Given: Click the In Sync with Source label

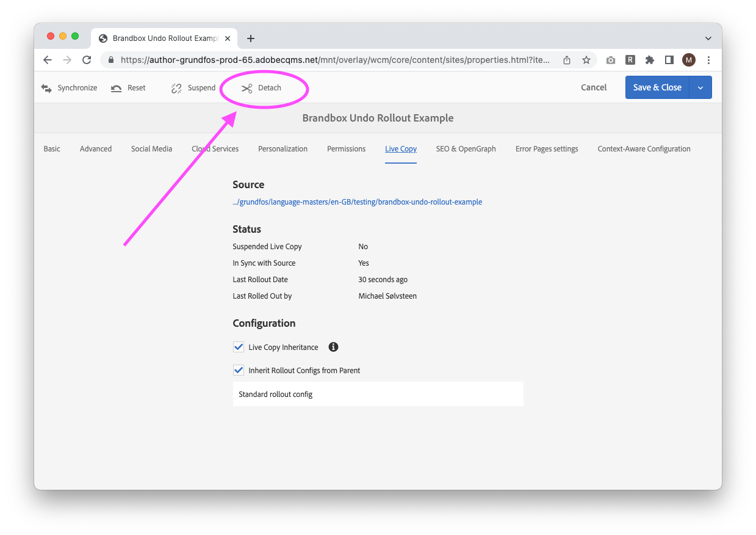Looking at the screenshot, I should tap(264, 263).
